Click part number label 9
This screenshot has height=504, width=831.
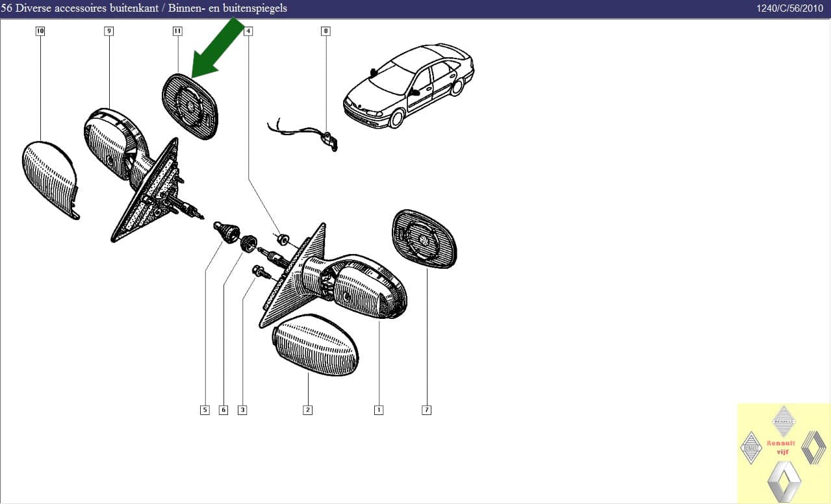click(109, 31)
